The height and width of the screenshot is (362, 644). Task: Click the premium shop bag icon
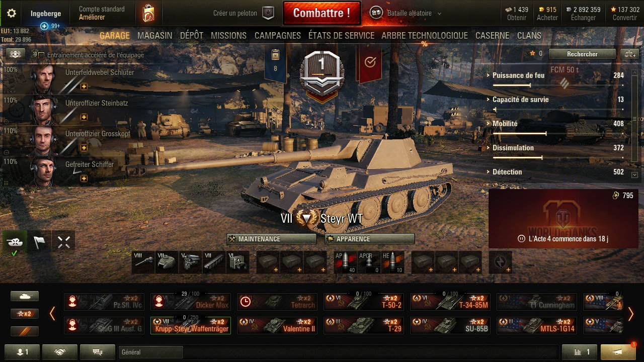click(148, 14)
